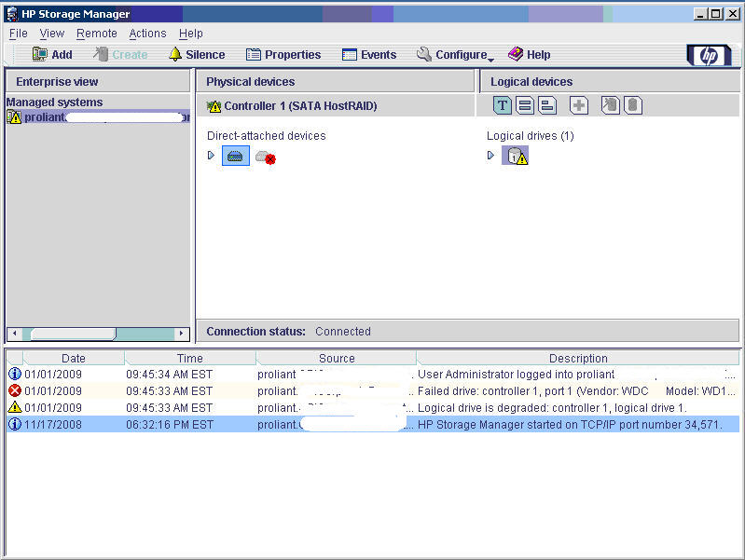745x560 pixels.
Task: Click the Add toolbar button
Action: click(x=52, y=55)
